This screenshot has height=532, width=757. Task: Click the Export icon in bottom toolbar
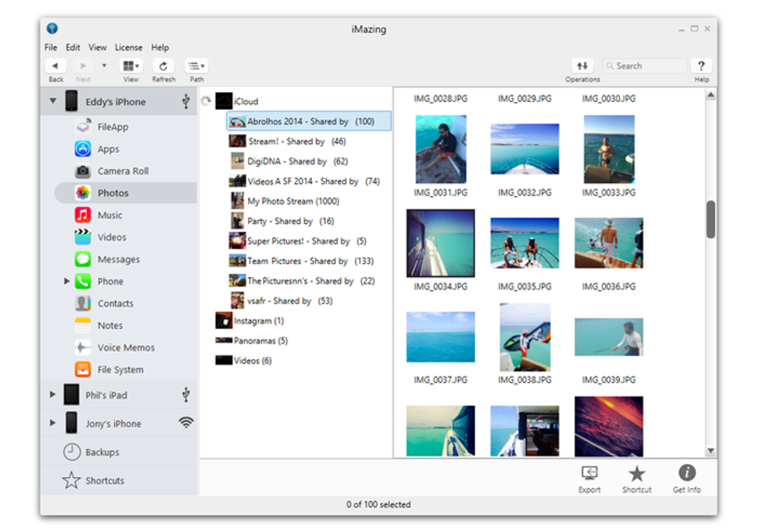pyautogui.click(x=589, y=474)
